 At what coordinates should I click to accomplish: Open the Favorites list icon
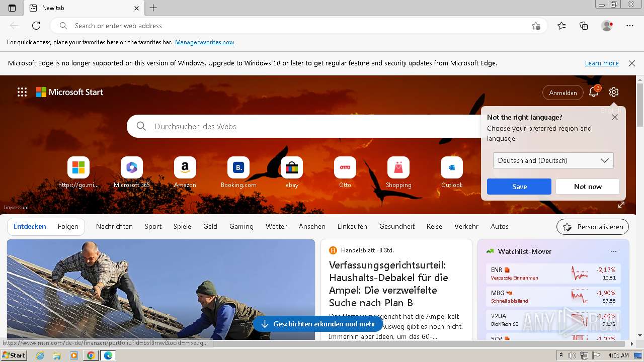[x=561, y=26]
